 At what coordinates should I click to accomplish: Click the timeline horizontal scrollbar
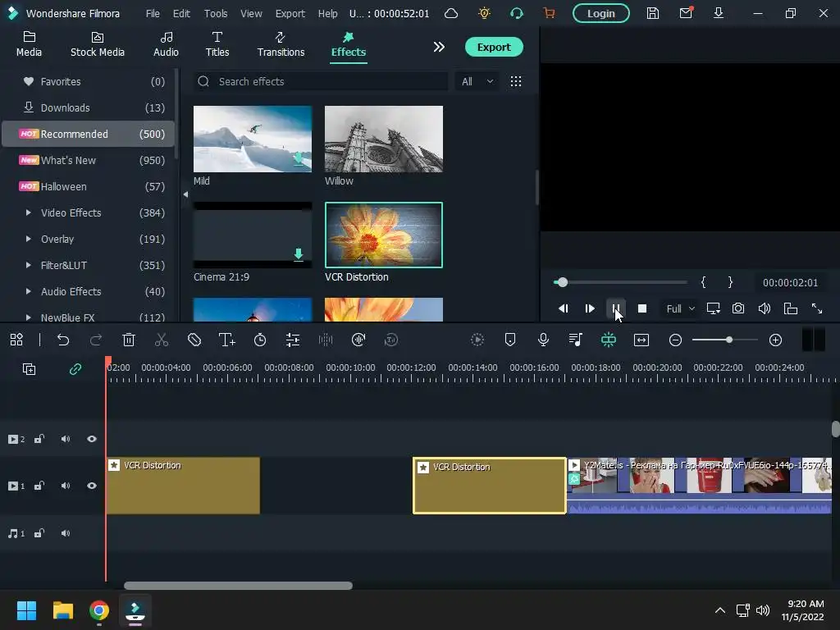click(x=238, y=586)
